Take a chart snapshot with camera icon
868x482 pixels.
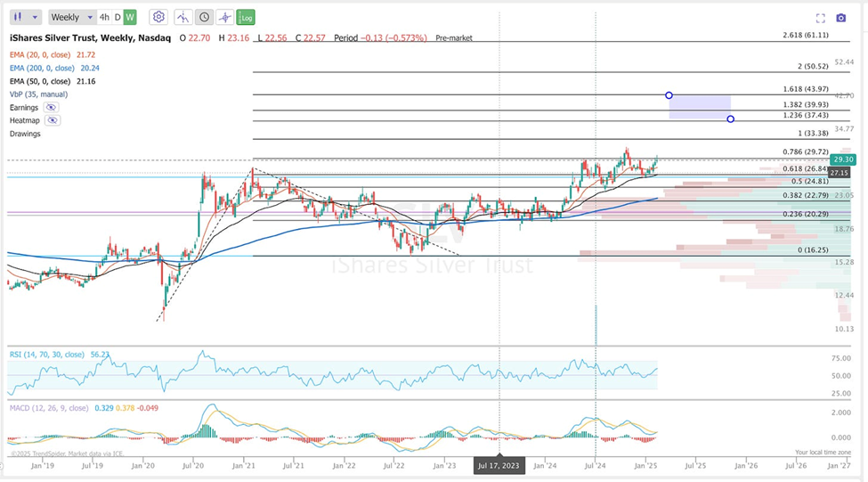click(x=841, y=19)
